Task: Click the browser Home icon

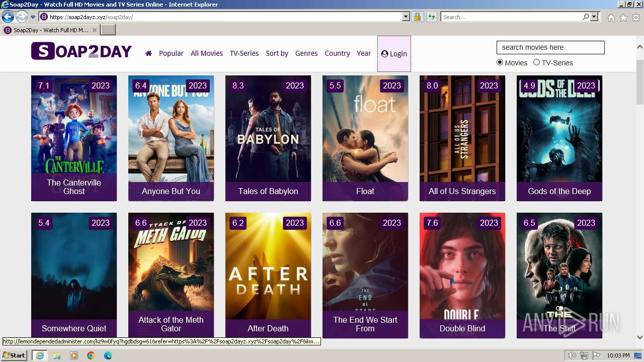Action: point(611,18)
